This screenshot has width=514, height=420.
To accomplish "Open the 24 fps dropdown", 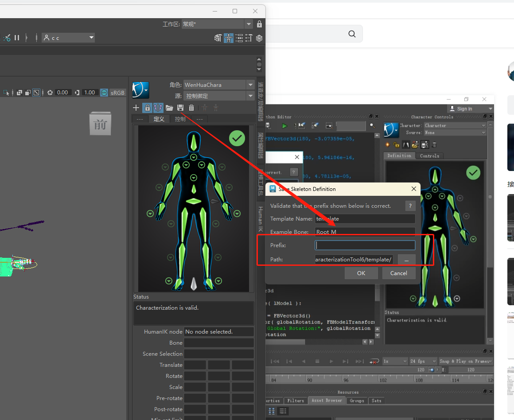I will click(x=423, y=362).
